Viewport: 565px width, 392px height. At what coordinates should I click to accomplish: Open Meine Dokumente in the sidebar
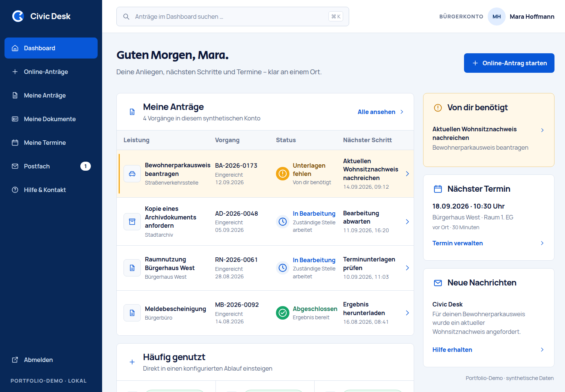coord(51,119)
